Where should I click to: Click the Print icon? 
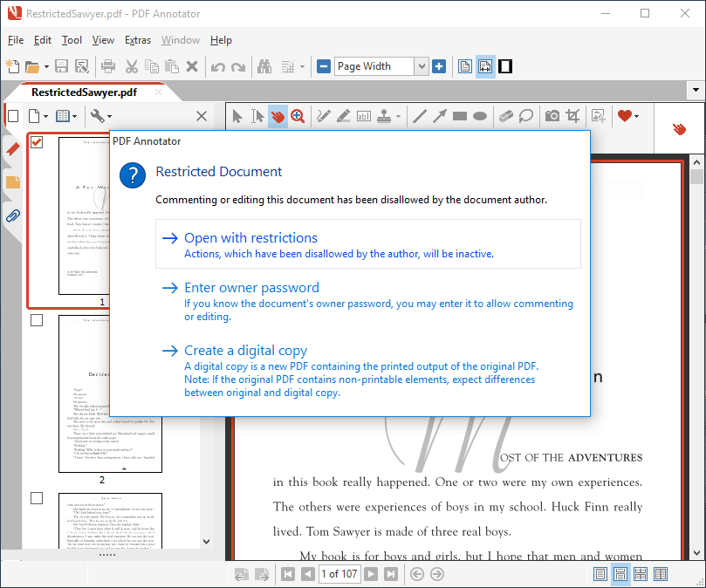[108, 66]
